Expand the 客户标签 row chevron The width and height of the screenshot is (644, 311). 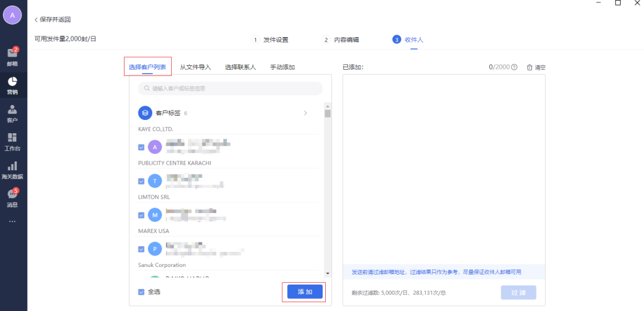[305, 113]
